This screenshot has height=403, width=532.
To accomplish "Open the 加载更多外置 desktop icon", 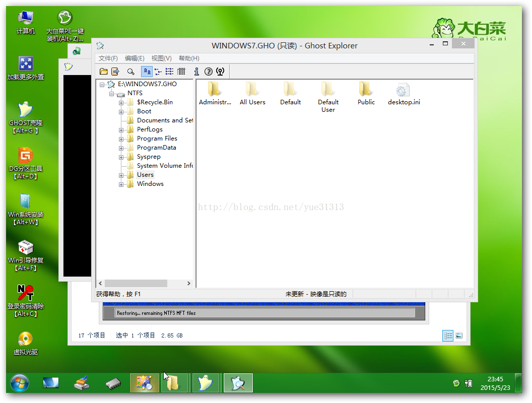I will click(x=26, y=68).
